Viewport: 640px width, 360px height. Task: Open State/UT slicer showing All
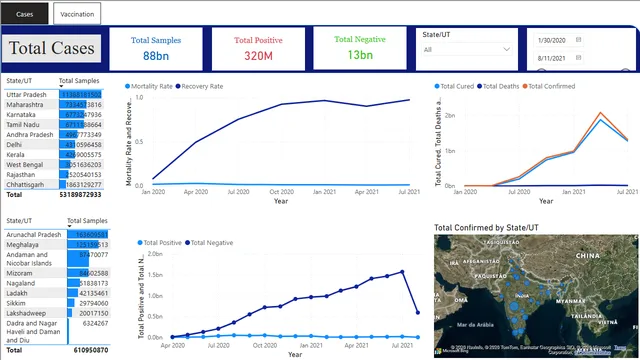click(467, 49)
